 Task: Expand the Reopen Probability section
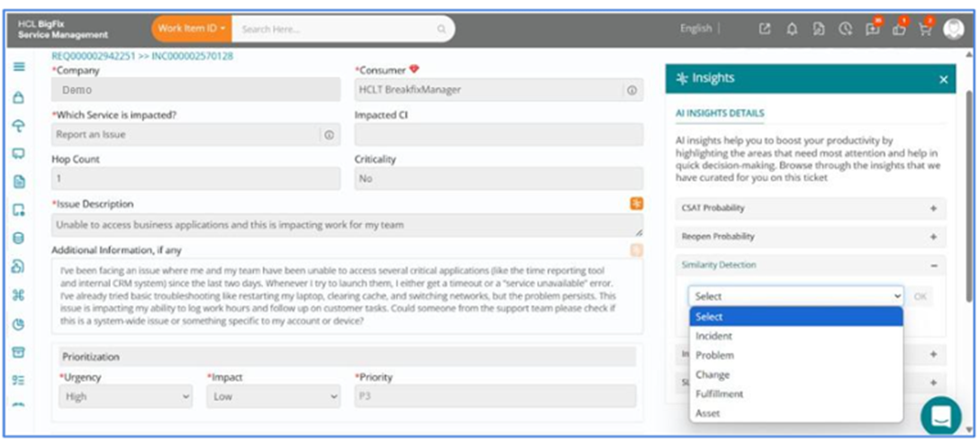coord(811,237)
